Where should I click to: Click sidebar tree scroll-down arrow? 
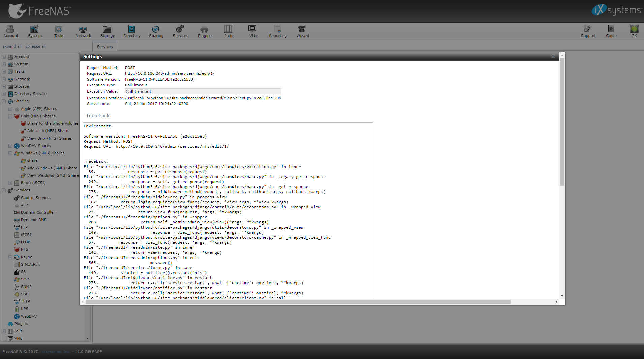87,338
